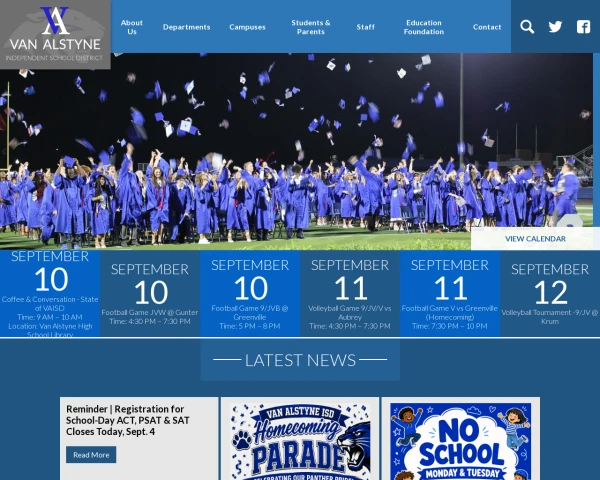
Task: Open the Departments menu
Action: [x=186, y=27]
